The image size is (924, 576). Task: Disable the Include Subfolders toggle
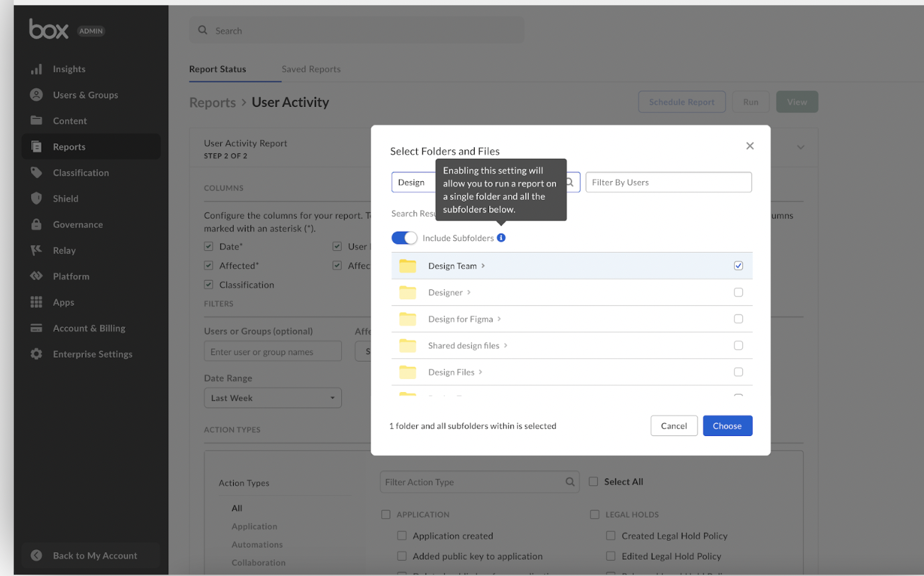pyautogui.click(x=404, y=238)
